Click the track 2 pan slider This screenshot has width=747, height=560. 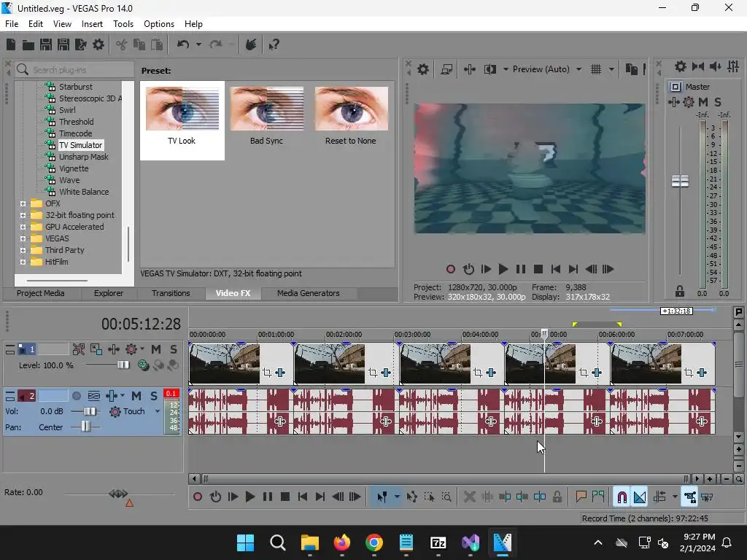85,427
